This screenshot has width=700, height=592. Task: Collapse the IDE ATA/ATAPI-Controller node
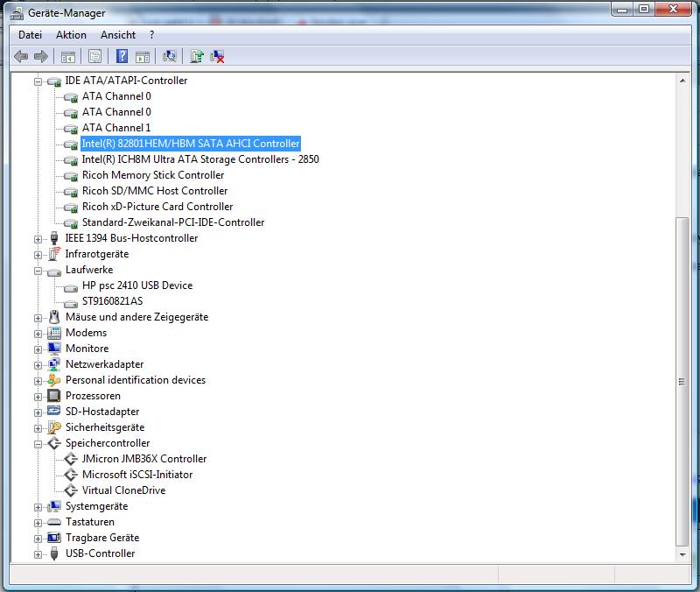[x=38, y=81]
